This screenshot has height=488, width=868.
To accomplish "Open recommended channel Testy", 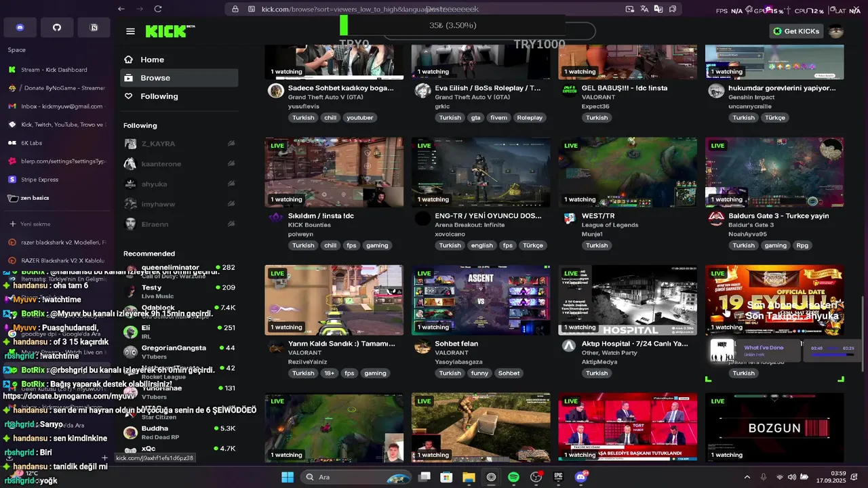I will coord(179,291).
